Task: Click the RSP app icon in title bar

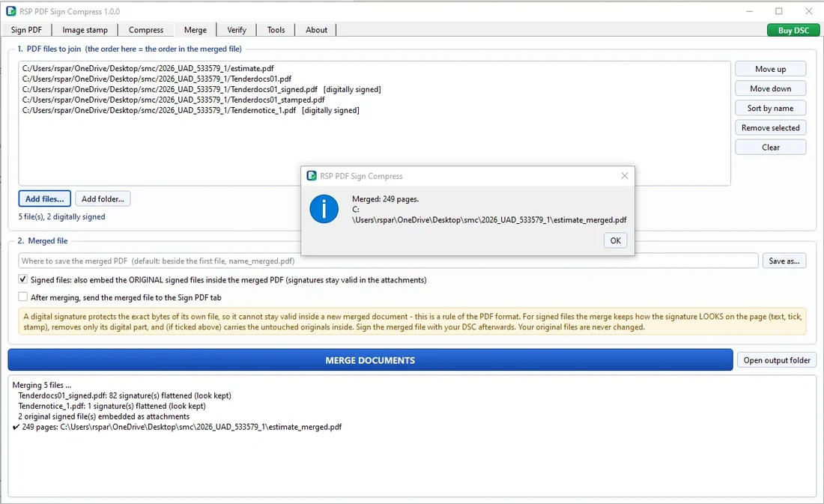Action: (10, 11)
